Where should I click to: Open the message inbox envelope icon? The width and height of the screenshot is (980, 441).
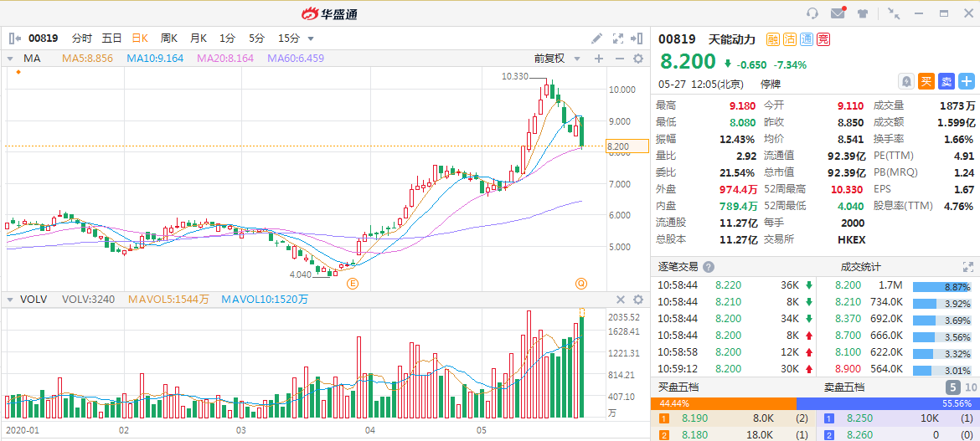pos(837,13)
